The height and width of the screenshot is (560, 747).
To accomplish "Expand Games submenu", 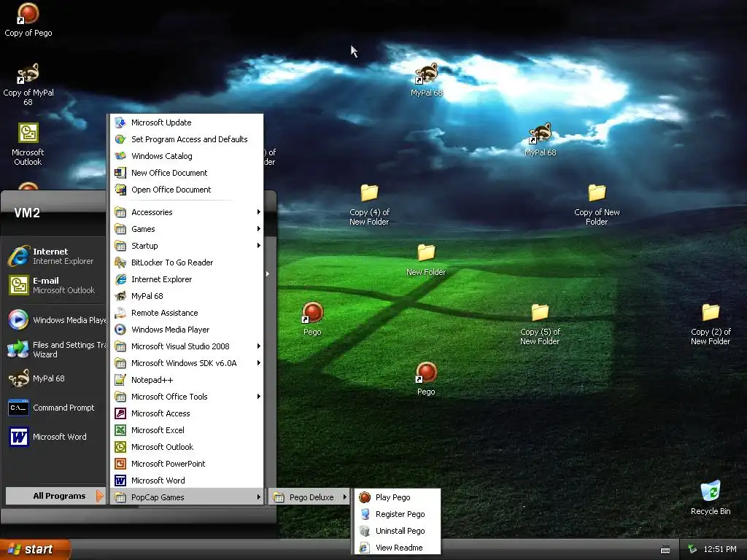I will (x=187, y=229).
